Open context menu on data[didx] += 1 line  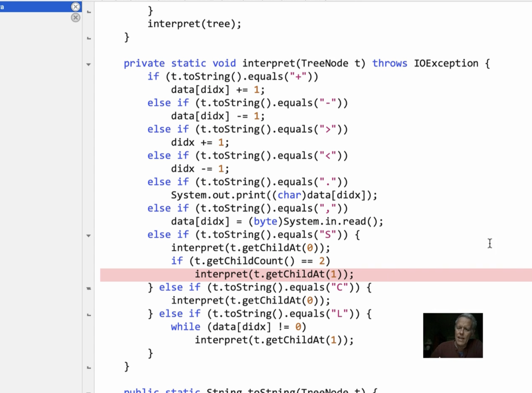(x=218, y=89)
